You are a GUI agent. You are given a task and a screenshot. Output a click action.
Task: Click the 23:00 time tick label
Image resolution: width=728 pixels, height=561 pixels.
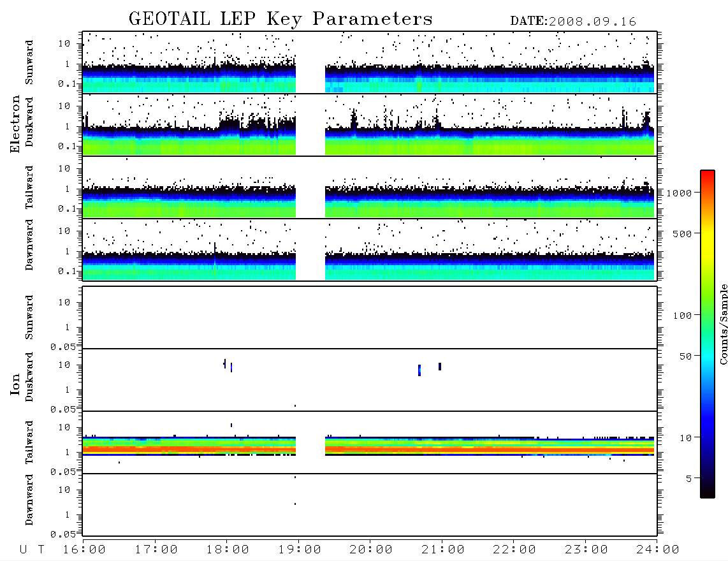[586, 550]
